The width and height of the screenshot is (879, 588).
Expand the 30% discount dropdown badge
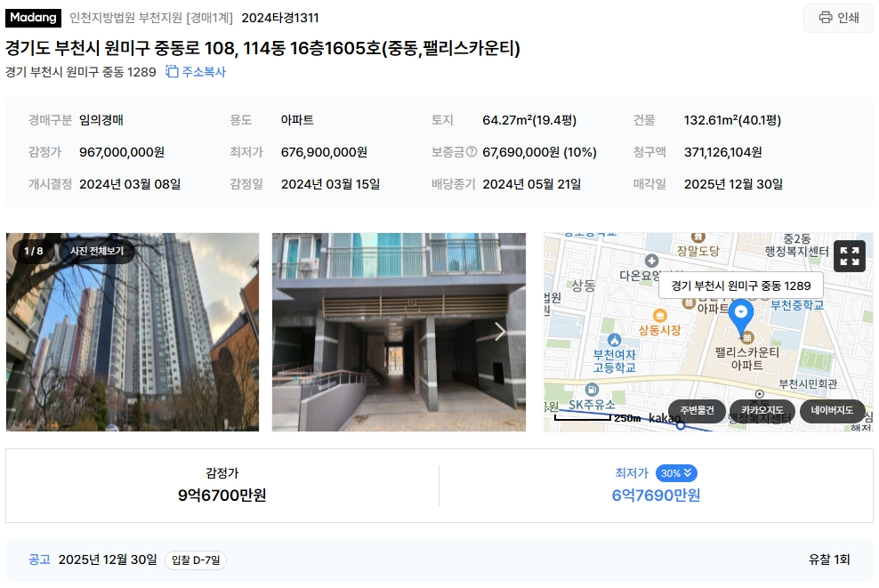[x=676, y=473]
